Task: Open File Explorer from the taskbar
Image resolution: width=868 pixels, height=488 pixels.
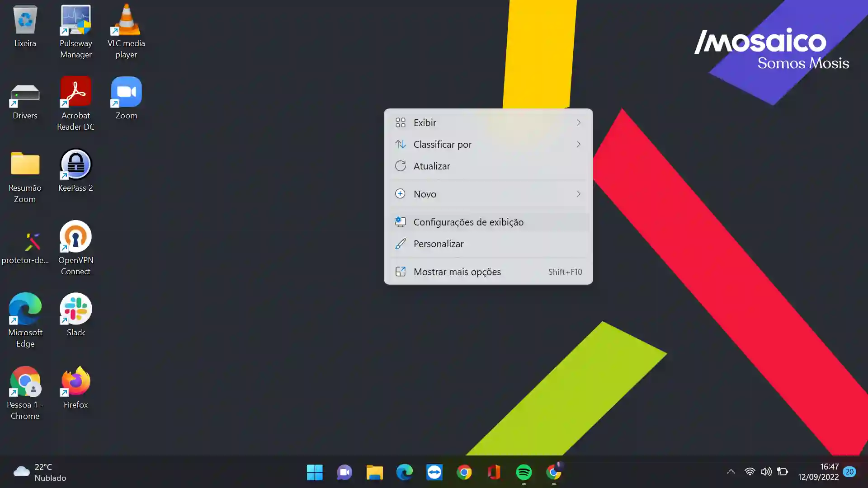Action: click(x=374, y=472)
